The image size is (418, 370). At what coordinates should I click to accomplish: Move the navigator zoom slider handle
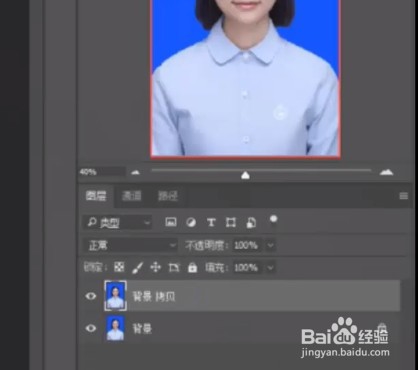245,175
